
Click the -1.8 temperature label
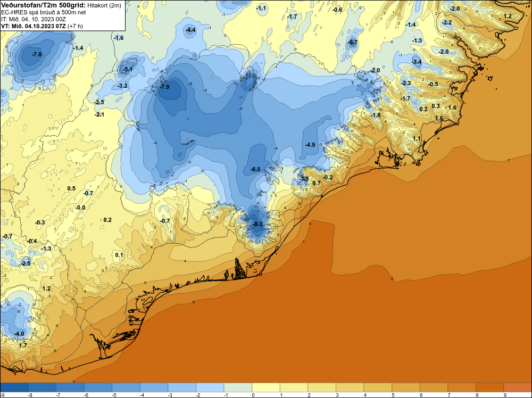pyautogui.click(x=376, y=115)
